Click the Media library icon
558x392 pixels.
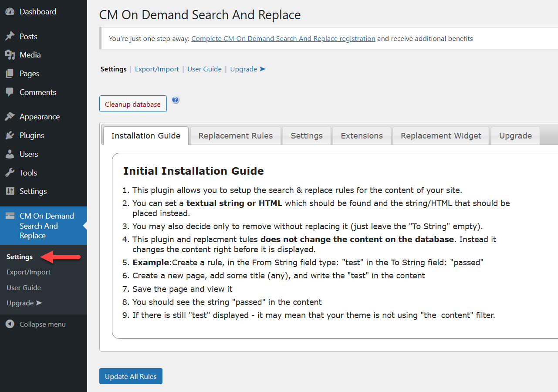point(10,55)
